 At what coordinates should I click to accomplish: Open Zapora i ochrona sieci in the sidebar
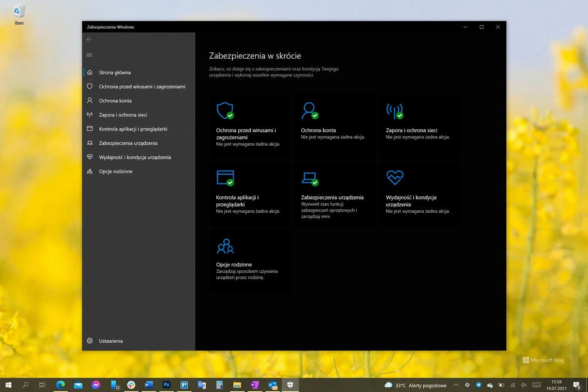139,115
